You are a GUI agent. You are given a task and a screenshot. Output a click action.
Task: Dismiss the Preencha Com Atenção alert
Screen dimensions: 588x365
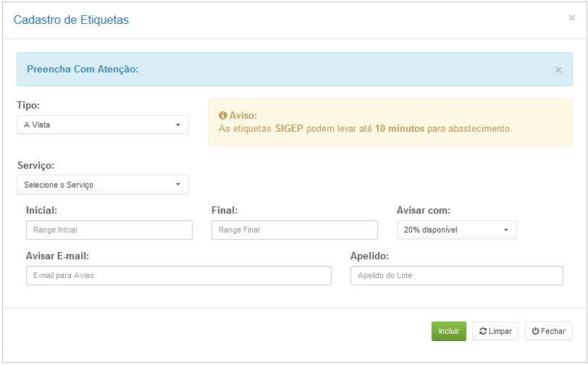558,70
